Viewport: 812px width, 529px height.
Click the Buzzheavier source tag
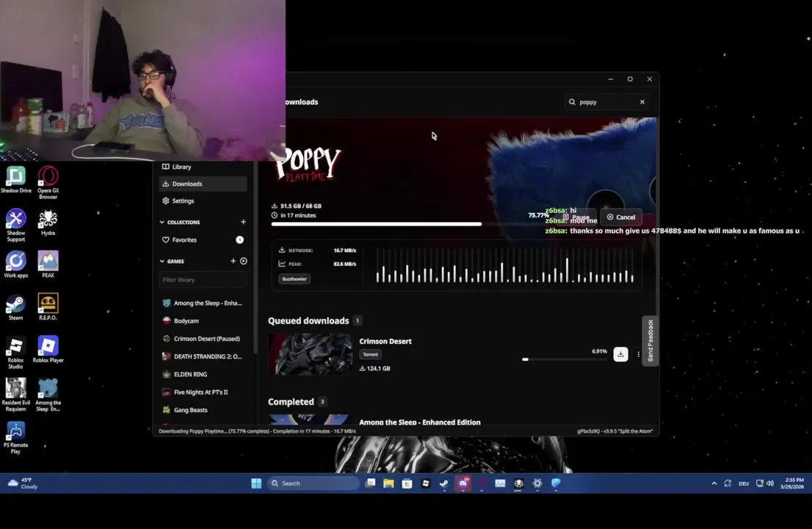294,278
